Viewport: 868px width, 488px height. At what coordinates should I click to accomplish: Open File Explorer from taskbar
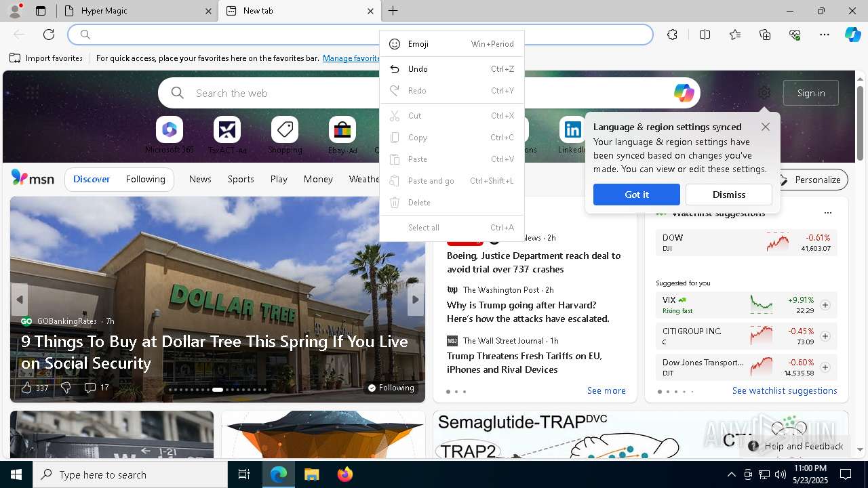point(311,474)
